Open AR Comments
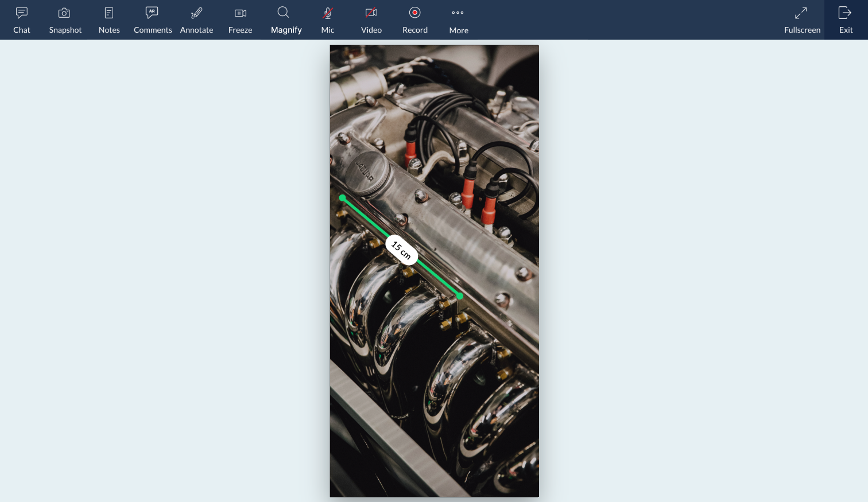Viewport: 868px width, 502px height. click(x=153, y=20)
